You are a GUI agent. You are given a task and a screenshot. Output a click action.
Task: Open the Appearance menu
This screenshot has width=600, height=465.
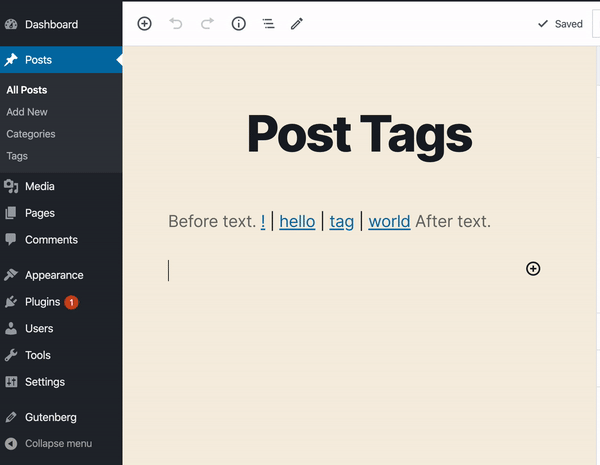[61, 275]
